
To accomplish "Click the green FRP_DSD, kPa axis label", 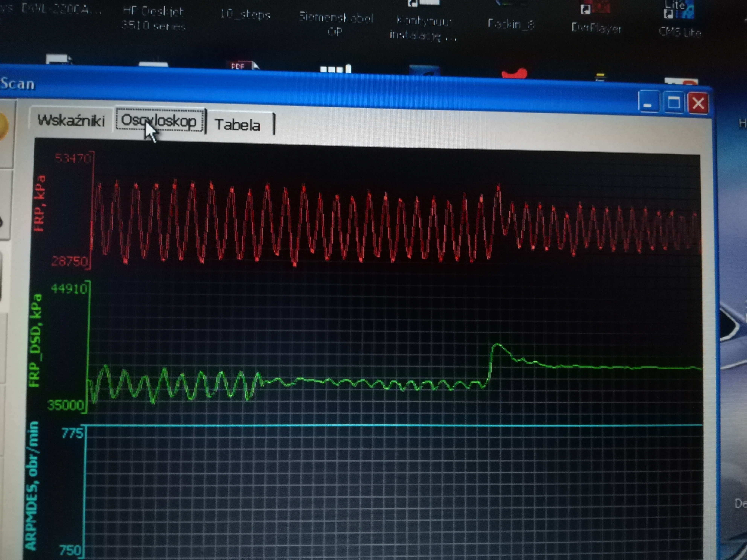I will pyautogui.click(x=35, y=340).
